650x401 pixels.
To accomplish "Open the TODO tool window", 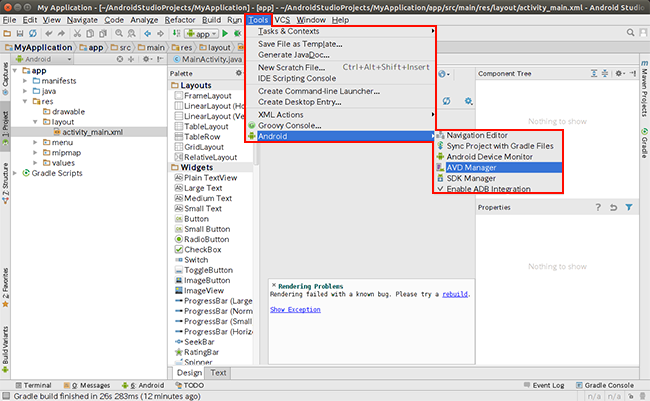I will pyautogui.click(x=189, y=385).
